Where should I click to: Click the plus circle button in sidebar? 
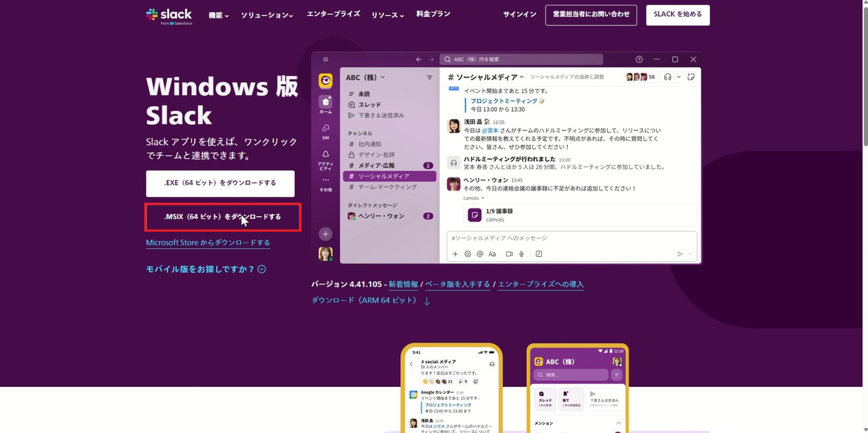325,234
